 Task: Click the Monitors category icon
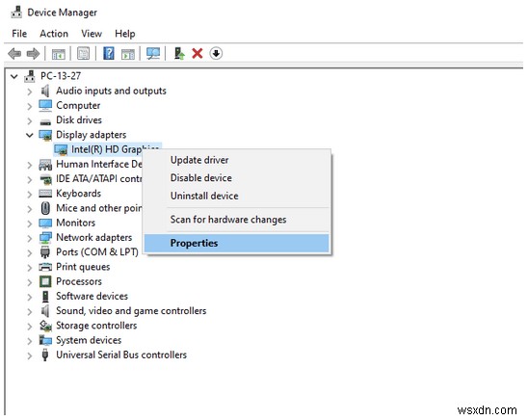coord(45,223)
